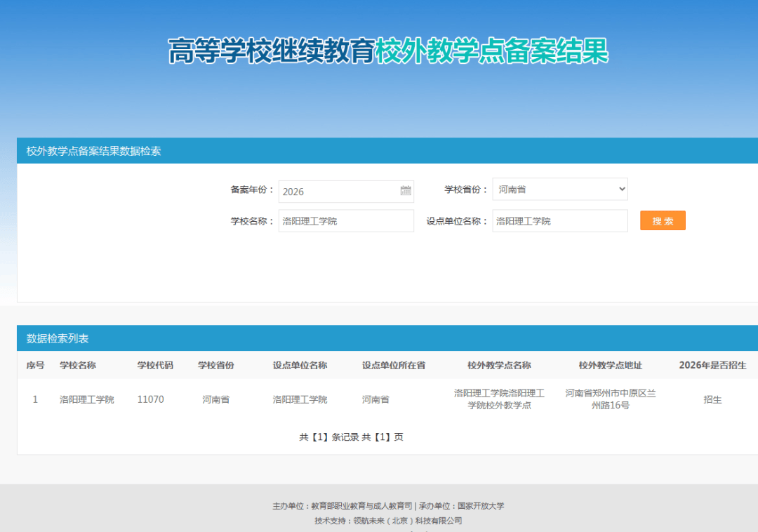Click the address cell 河南省郑州市中原区兰州路16号
The height and width of the screenshot is (532, 758).
point(611,399)
